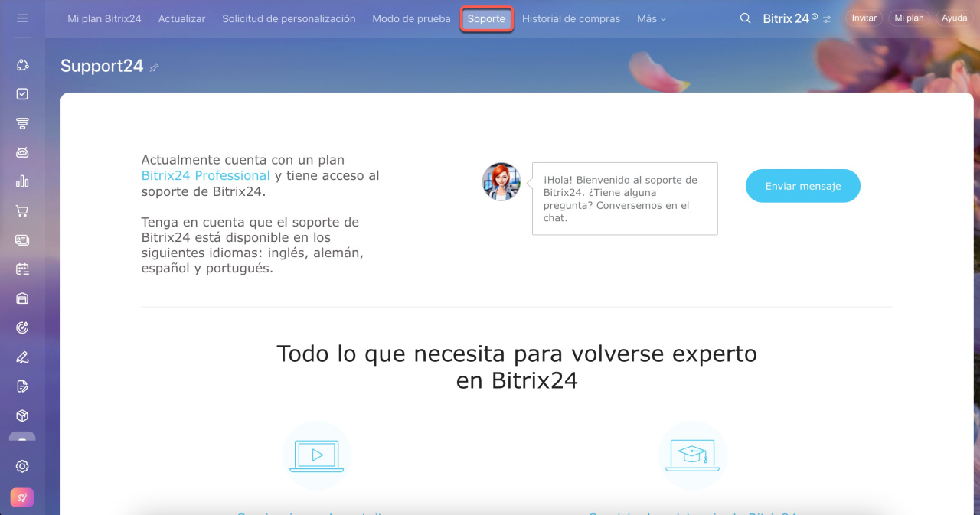The width and height of the screenshot is (980, 515).
Task: Open the robot-face icon in the sidebar
Action: [x=22, y=152]
